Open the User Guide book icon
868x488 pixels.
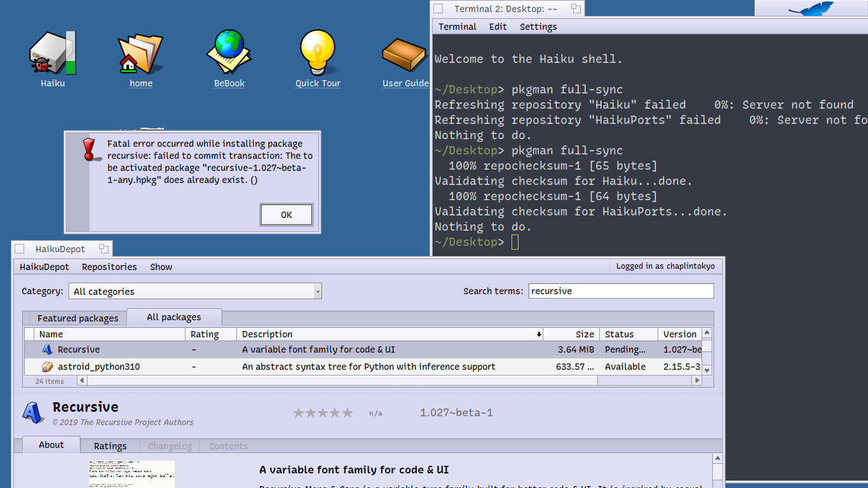tap(404, 55)
